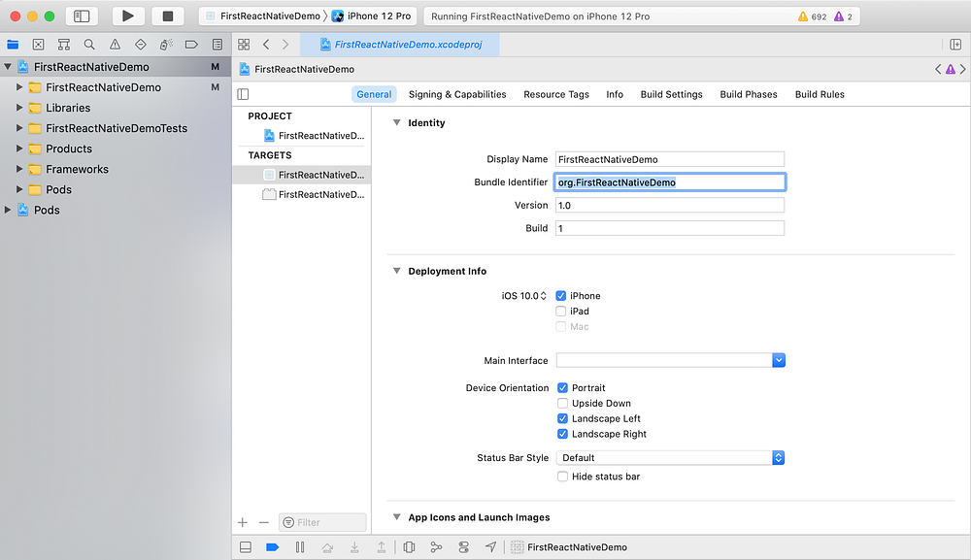Go back in editor history

[266, 45]
